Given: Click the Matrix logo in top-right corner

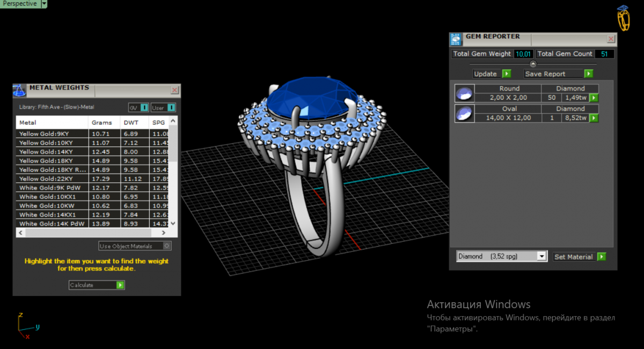Looking at the screenshot, I should coord(624,18).
